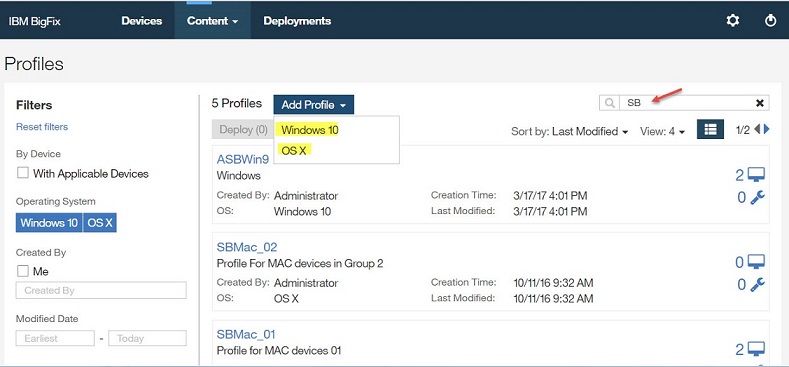The image size is (789, 367).
Task: Open the Content menu dropdown
Action: (212, 21)
